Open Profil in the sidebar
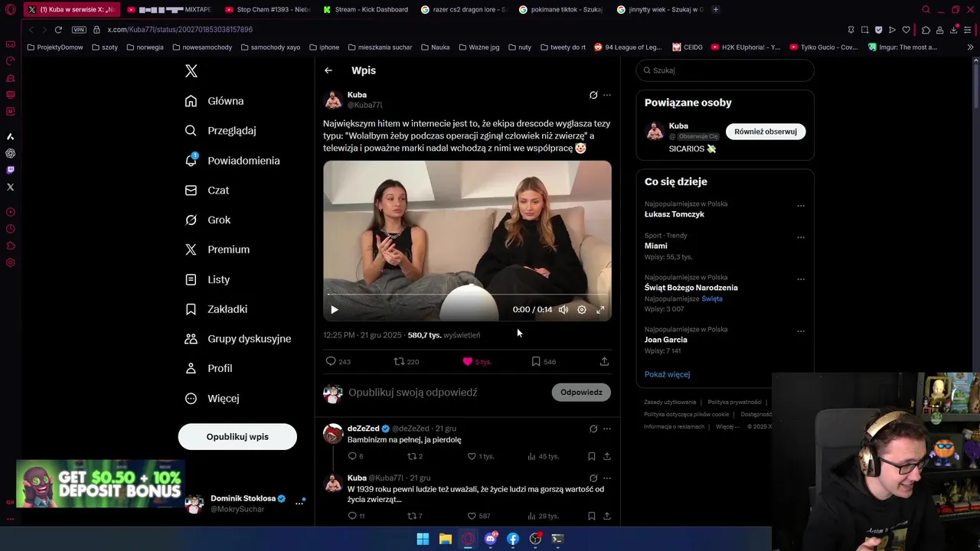Image resolution: width=980 pixels, height=551 pixels. pos(209,368)
